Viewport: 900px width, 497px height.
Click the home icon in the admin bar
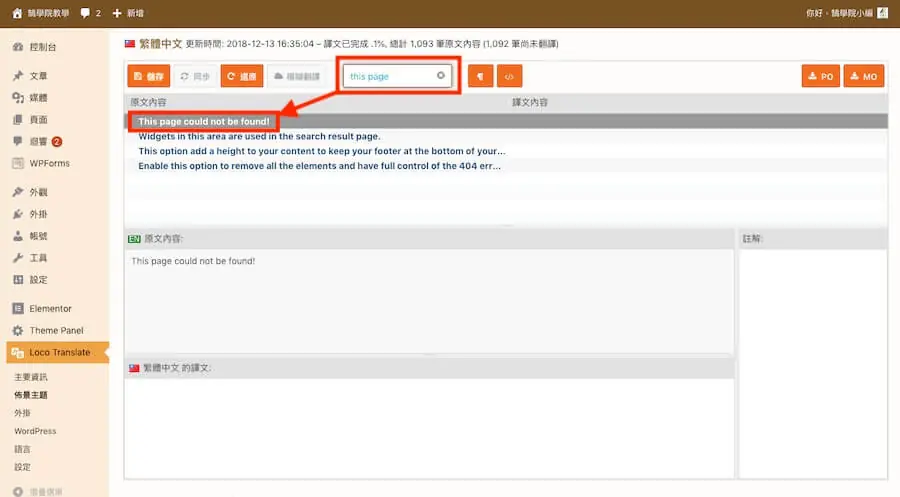tap(17, 13)
